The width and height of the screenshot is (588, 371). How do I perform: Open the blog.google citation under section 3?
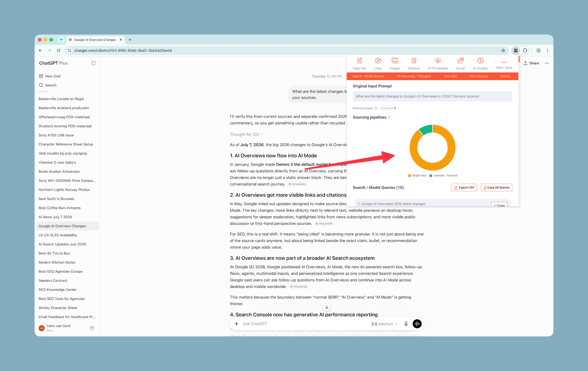[299, 287]
